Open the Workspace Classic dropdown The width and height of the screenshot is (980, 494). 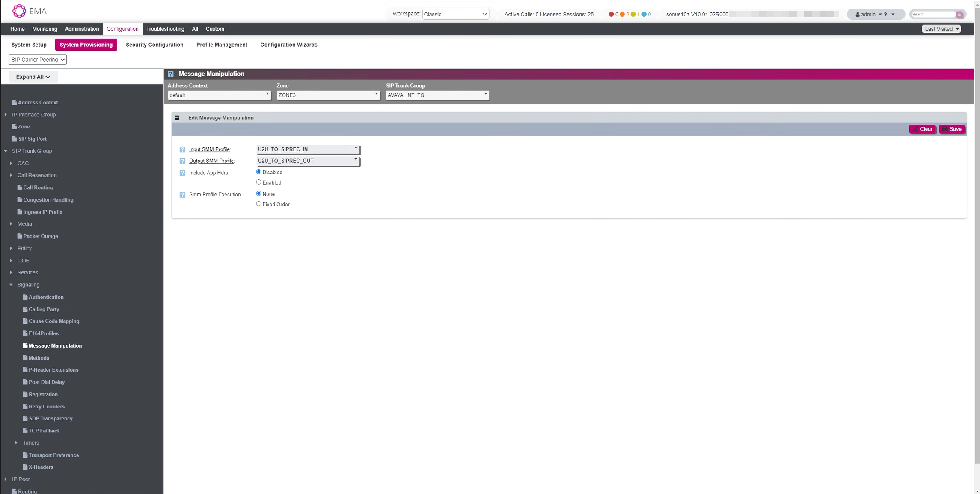pos(455,15)
